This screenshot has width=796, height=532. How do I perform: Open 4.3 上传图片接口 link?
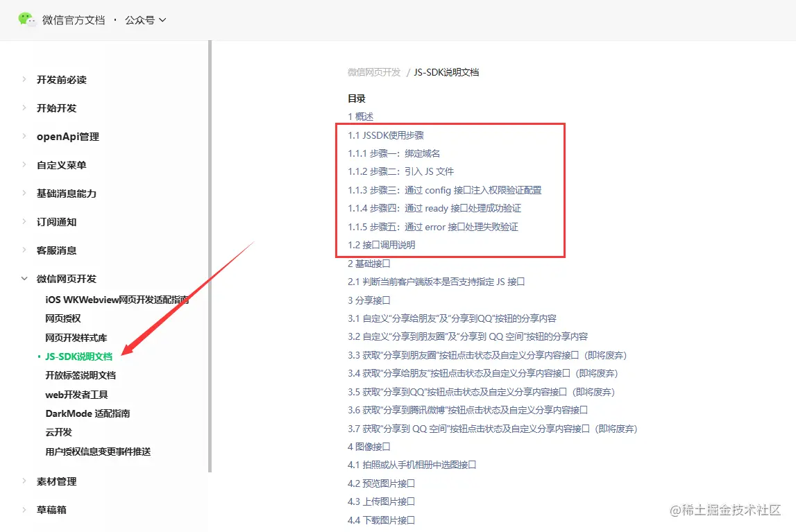(x=381, y=501)
